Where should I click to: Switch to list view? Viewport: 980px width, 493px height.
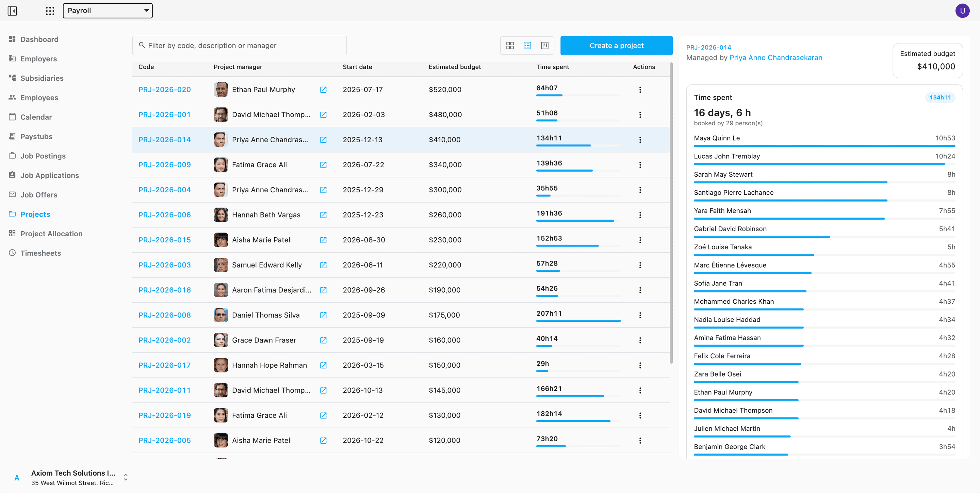[x=527, y=46]
